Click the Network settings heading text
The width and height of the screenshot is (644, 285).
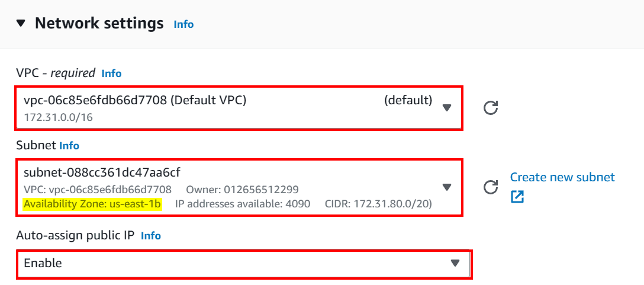coord(99,24)
